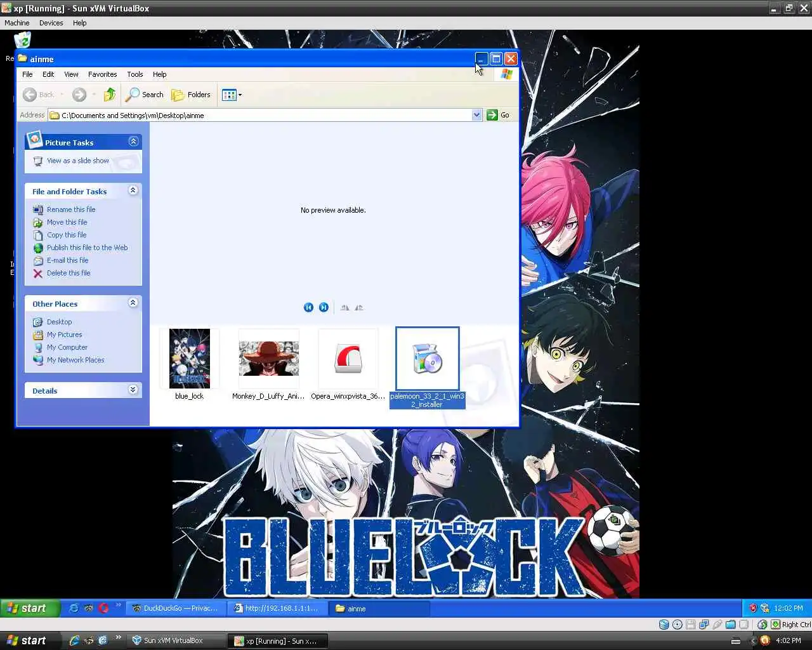The height and width of the screenshot is (650, 812).
Task: Click VirtualBox network status icon
Action: (704, 625)
